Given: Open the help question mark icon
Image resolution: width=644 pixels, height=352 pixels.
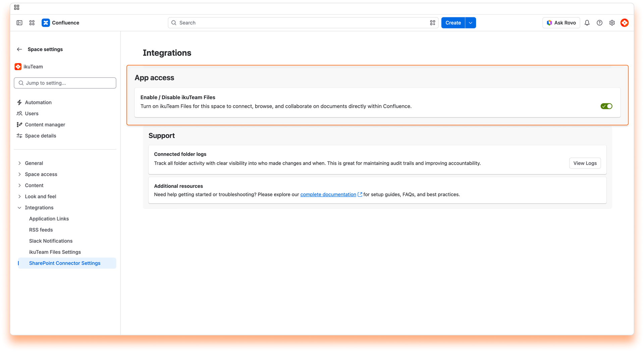Looking at the screenshot, I should pyautogui.click(x=599, y=23).
